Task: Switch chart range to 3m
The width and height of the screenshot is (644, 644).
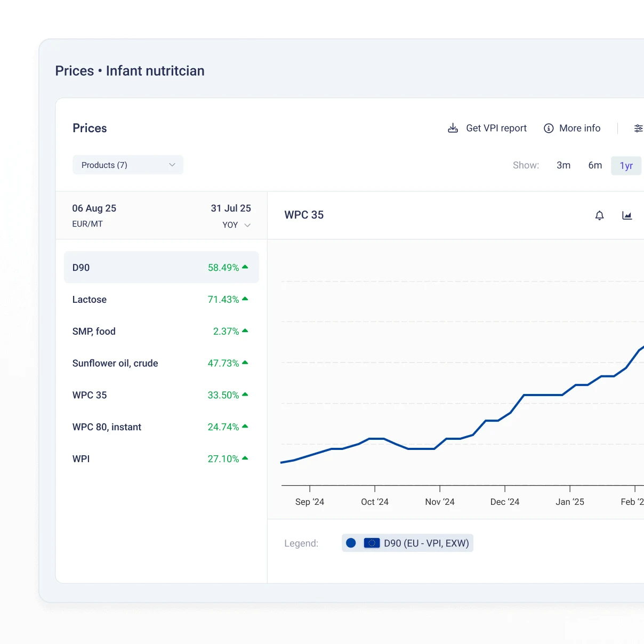Action: [x=563, y=165]
